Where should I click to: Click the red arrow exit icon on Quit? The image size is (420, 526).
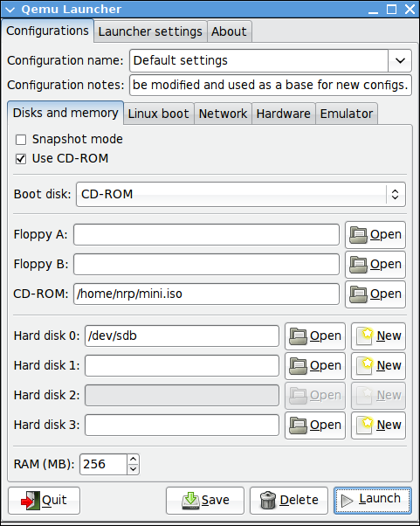(x=31, y=501)
